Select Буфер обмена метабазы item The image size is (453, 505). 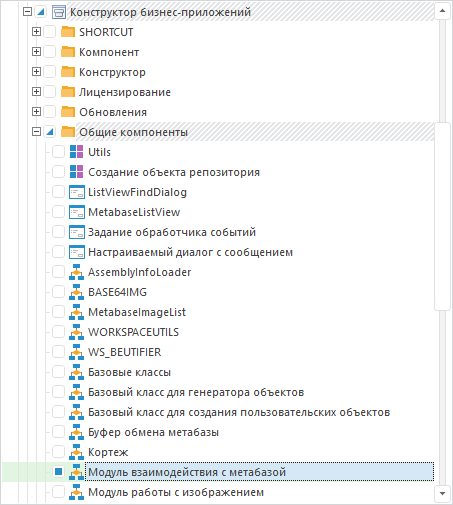tap(153, 432)
